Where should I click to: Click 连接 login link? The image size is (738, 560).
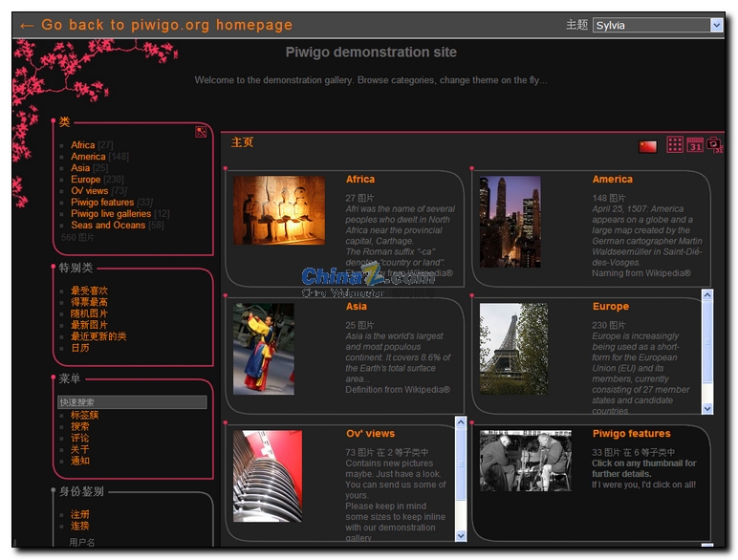80,526
